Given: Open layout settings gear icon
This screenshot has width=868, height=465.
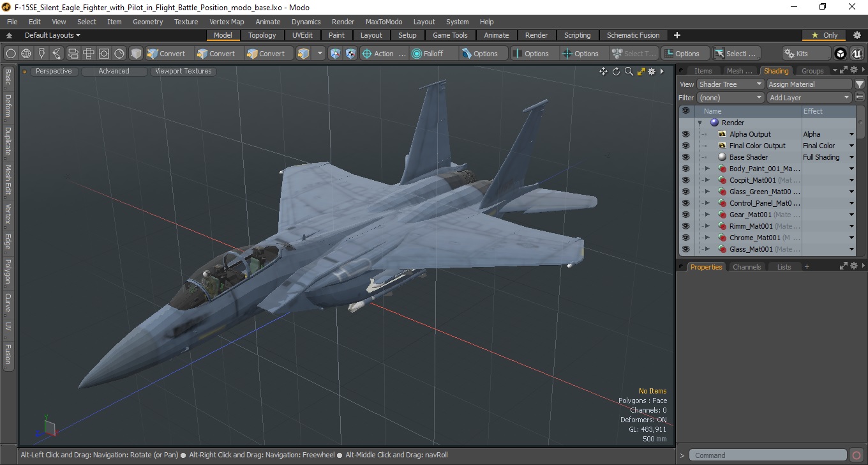Looking at the screenshot, I should tap(857, 35).
